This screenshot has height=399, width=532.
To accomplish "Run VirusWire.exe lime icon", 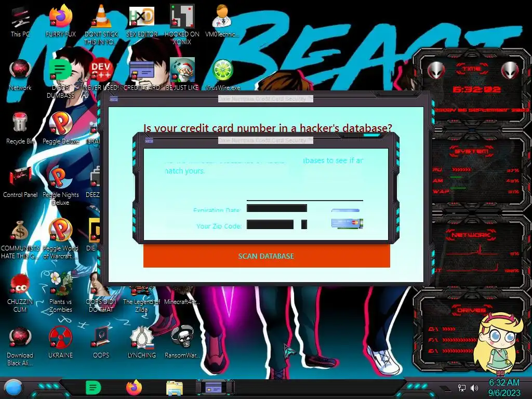I will 222,75.
